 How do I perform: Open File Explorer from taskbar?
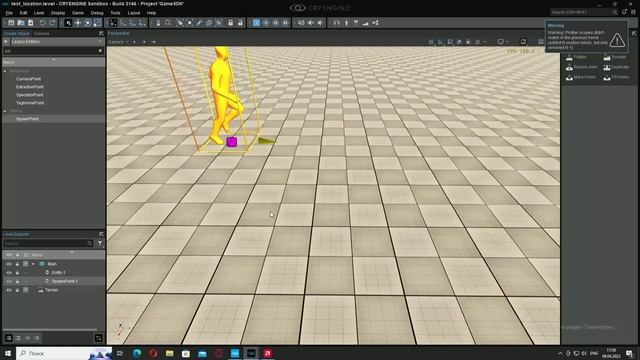pyautogui.click(x=169, y=353)
